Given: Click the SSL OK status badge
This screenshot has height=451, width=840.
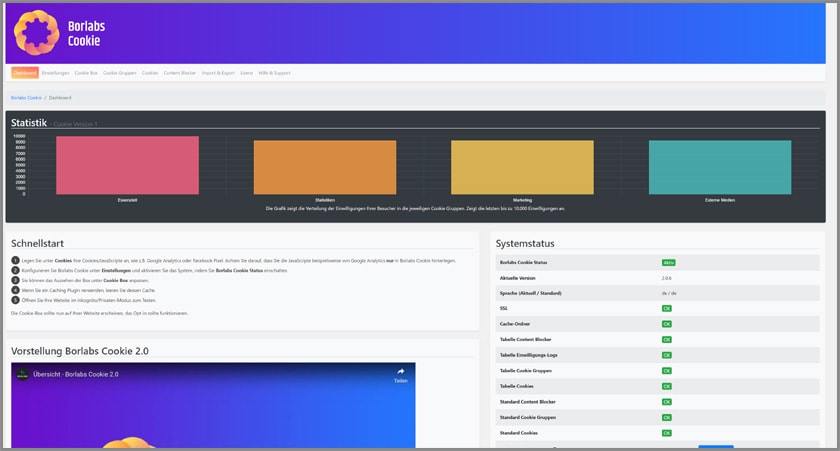Looking at the screenshot, I should (x=666, y=308).
